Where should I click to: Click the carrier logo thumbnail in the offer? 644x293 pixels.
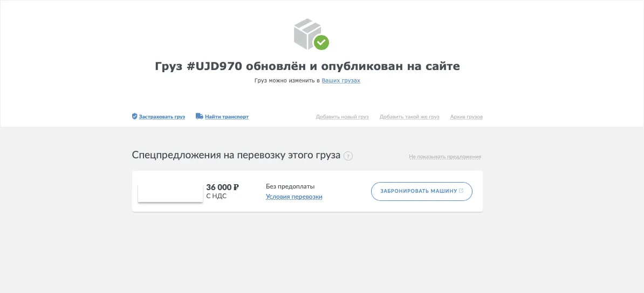pyautogui.click(x=170, y=193)
